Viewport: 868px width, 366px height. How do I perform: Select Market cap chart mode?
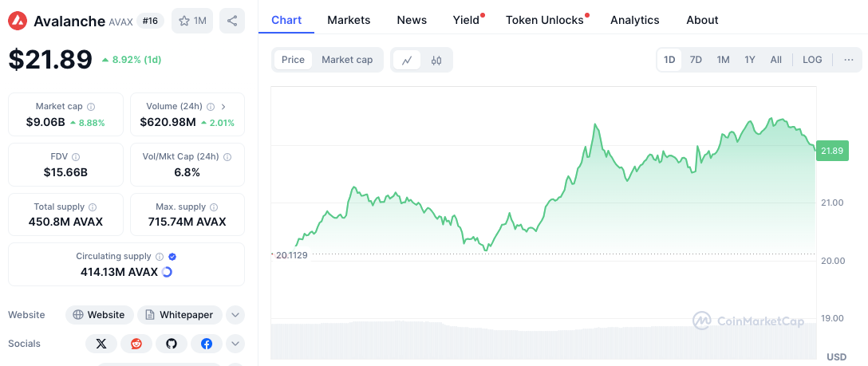click(x=347, y=60)
